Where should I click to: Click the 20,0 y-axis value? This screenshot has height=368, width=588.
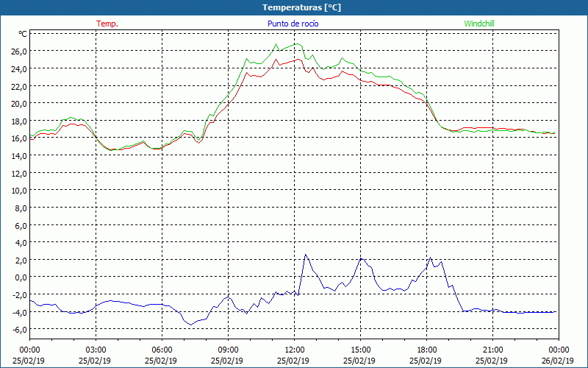coord(19,104)
